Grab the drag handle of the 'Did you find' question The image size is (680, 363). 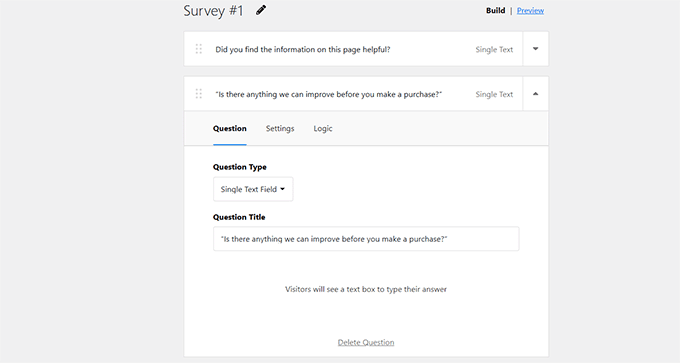pos(199,49)
